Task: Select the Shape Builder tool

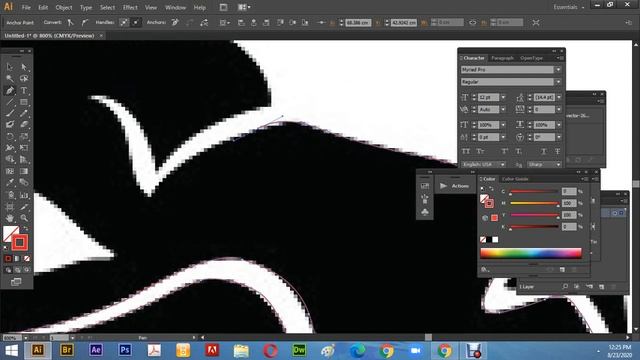Action: click(x=10, y=160)
